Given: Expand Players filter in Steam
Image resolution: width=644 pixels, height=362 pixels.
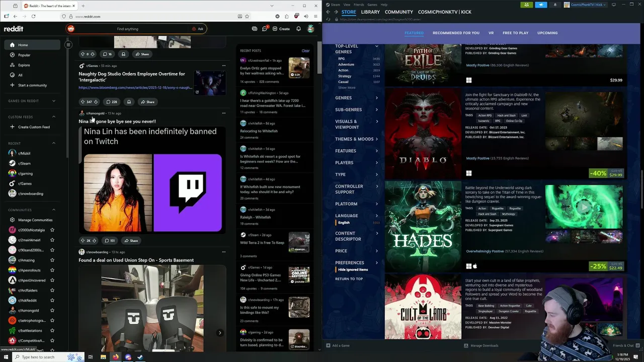Looking at the screenshot, I should [357, 162].
